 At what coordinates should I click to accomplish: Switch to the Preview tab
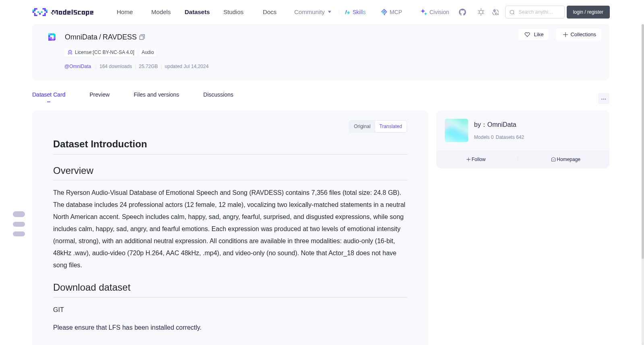[99, 95]
